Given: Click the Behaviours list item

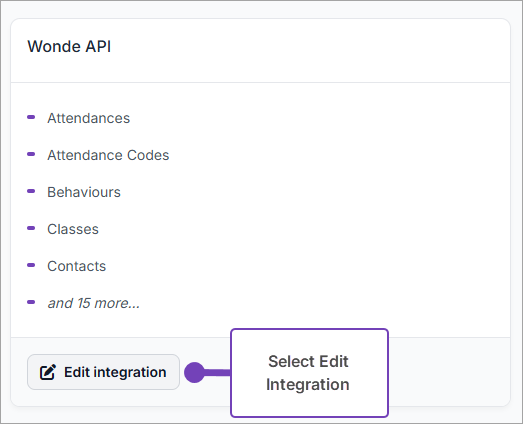Looking at the screenshot, I should [x=84, y=192].
